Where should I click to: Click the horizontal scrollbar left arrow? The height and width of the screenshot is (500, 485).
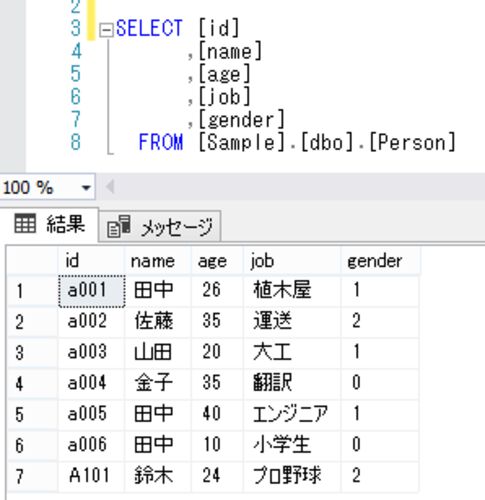(x=110, y=187)
